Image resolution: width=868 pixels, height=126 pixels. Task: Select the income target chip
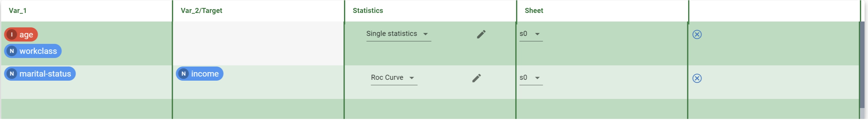coord(199,74)
